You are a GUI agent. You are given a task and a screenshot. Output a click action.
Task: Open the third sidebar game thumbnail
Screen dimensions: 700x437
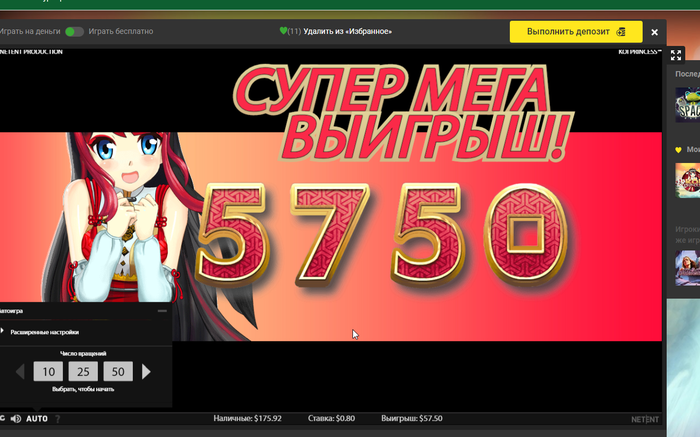coord(688,268)
